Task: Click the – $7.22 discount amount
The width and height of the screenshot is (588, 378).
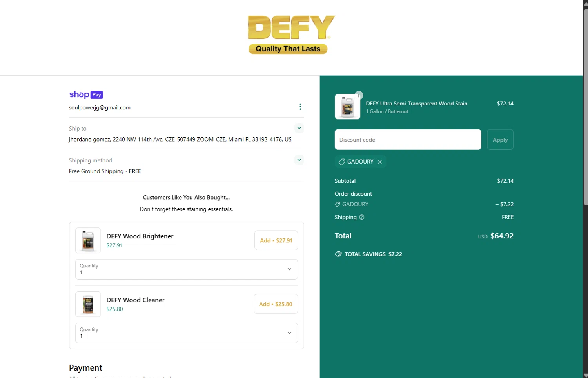Action: [505, 204]
